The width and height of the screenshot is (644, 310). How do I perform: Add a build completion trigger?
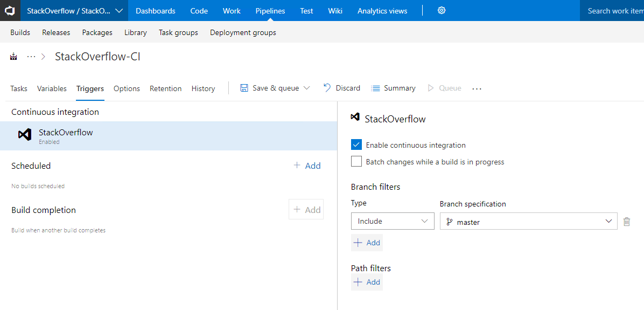tap(306, 210)
